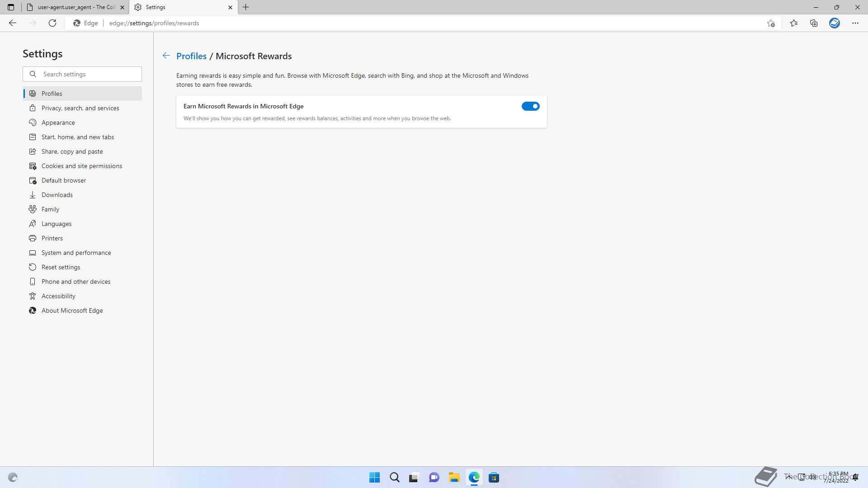
Task: Toggle the vertical tabs button
Action: (11, 7)
